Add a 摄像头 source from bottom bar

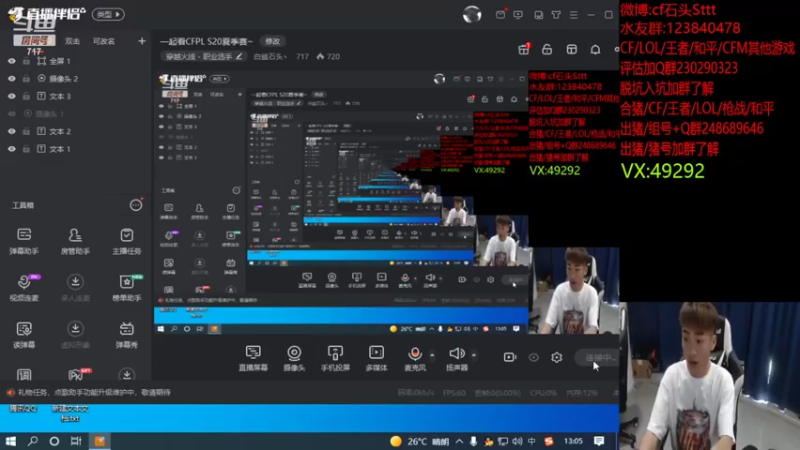pos(294,358)
